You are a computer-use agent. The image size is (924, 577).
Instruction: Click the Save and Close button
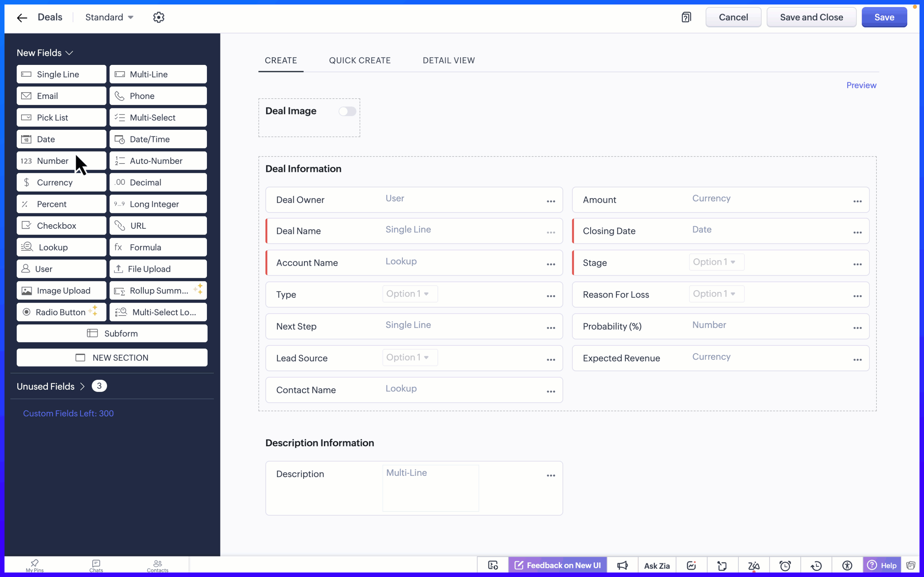[811, 17]
